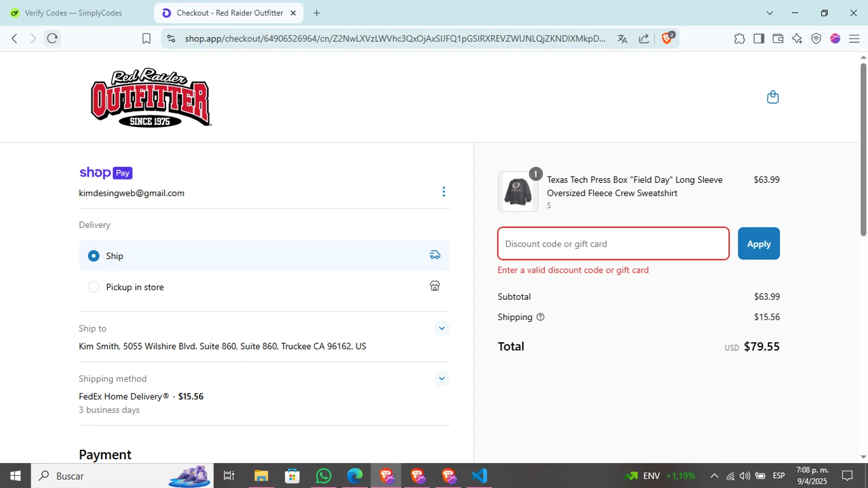868x488 pixels.
Task: Click the share page icon
Action: coord(643,39)
